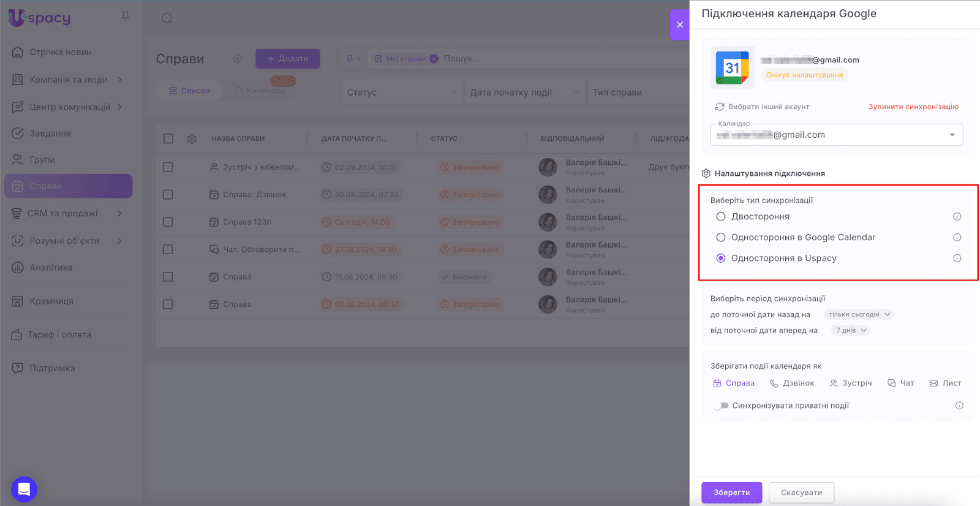This screenshot has height=506, width=980.
Task: Click the refresh icon beside Вибрати інший акаунт
Action: point(720,107)
